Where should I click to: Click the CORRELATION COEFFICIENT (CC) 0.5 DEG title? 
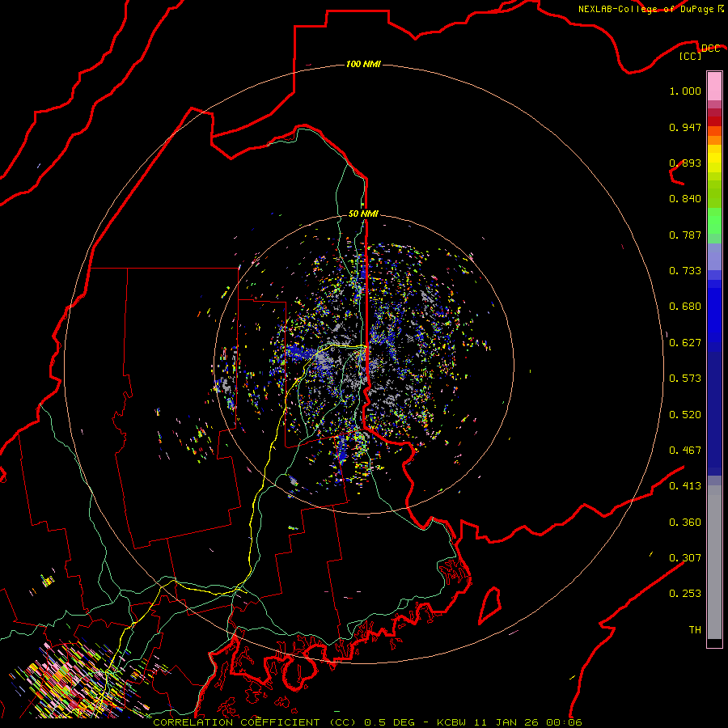(284, 722)
